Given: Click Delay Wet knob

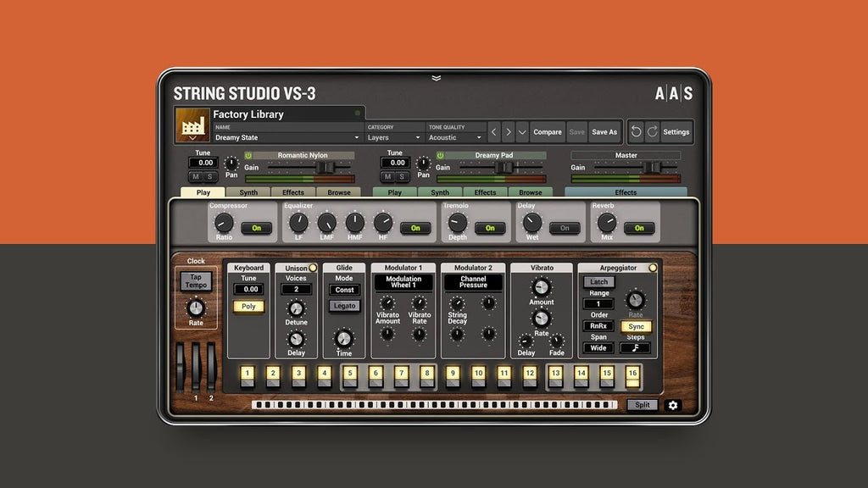Looking at the screenshot, I should 532,223.
